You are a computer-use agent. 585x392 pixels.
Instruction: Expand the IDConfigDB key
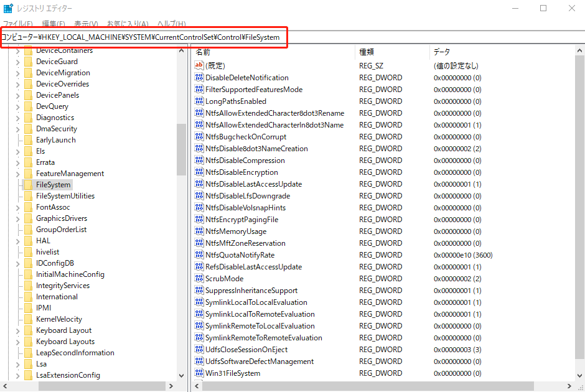point(17,264)
